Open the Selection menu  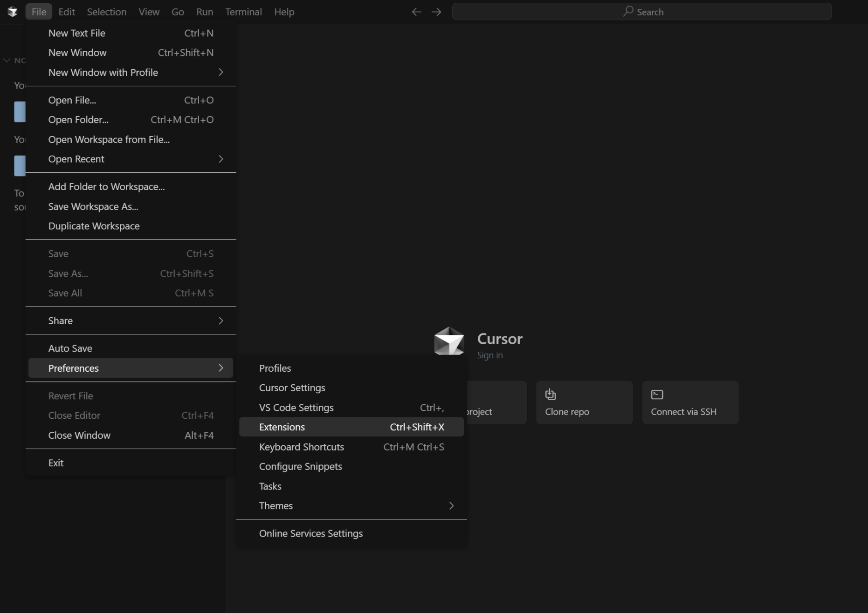coord(106,12)
